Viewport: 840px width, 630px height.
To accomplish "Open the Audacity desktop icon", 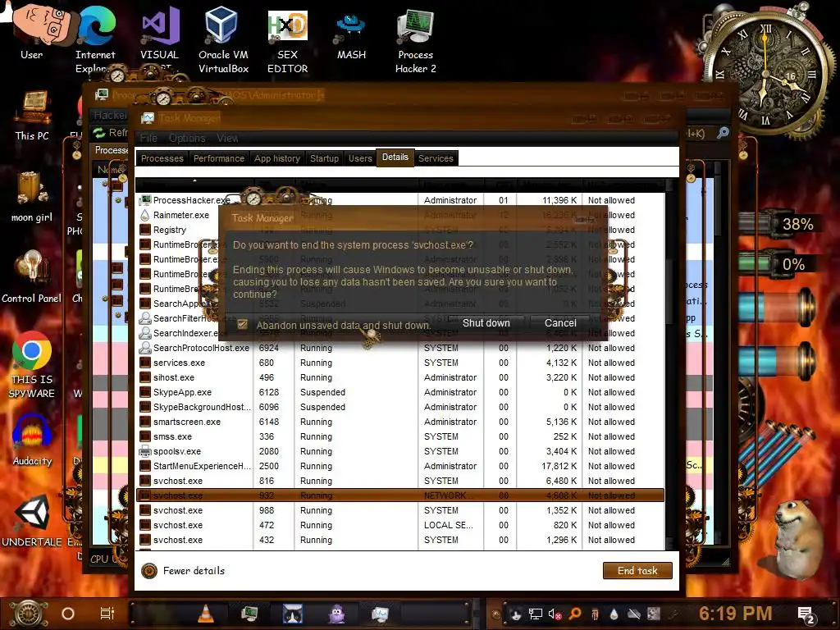I will [32, 441].
